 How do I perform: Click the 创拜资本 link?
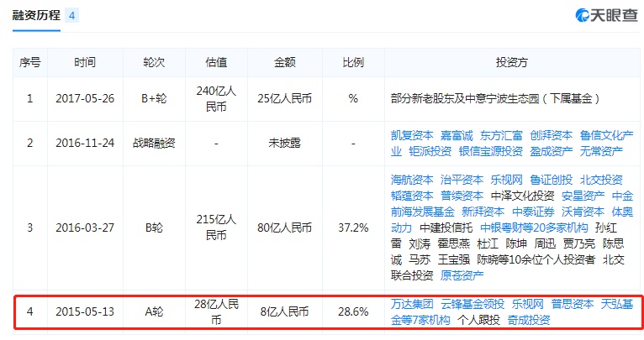point(551,135)
